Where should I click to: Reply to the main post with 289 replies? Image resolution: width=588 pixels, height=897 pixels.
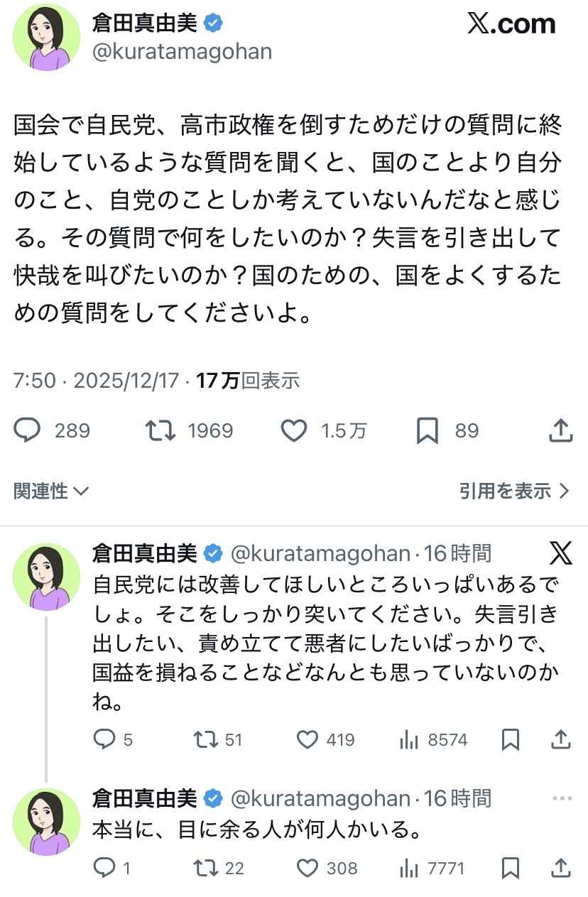point(28,430)
